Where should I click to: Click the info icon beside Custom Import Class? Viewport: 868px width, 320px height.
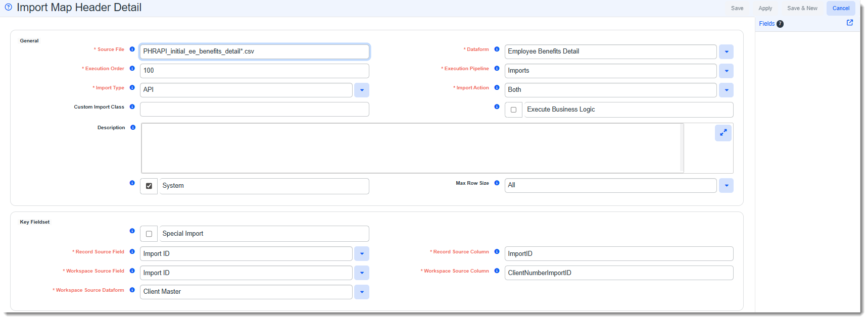pyautogui.click(x=132, y=107)
